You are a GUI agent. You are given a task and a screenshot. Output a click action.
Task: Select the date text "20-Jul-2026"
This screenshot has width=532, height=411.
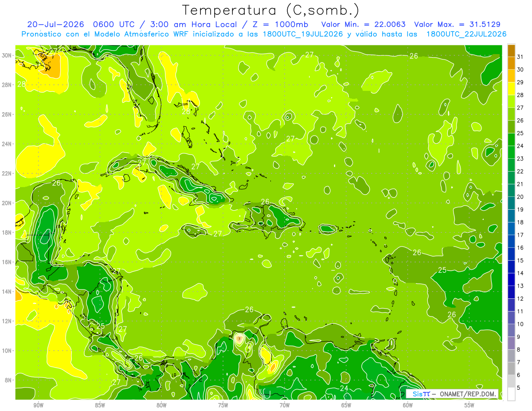pos(55,24)
